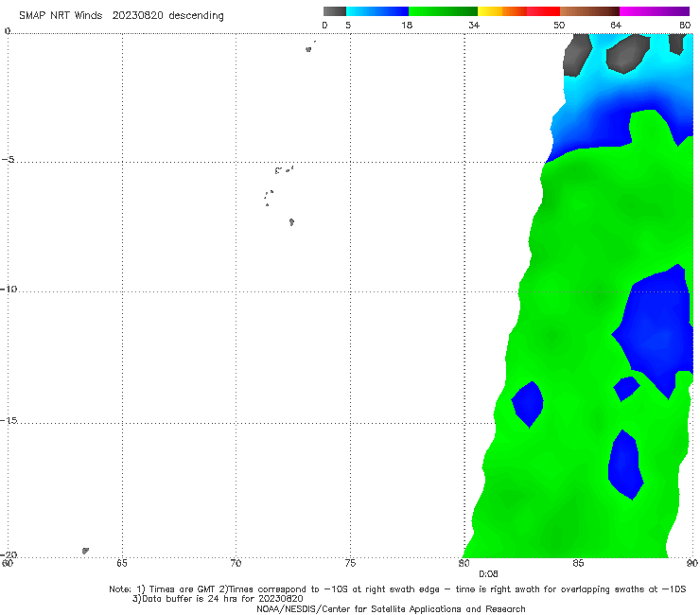700x615 pixels.
Task: Click the green segment of the color bar
Action: click(x=443, y=11)
